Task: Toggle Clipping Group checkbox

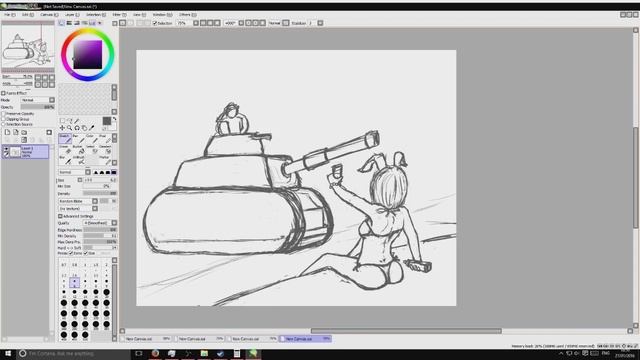Action: coord(4,119)
